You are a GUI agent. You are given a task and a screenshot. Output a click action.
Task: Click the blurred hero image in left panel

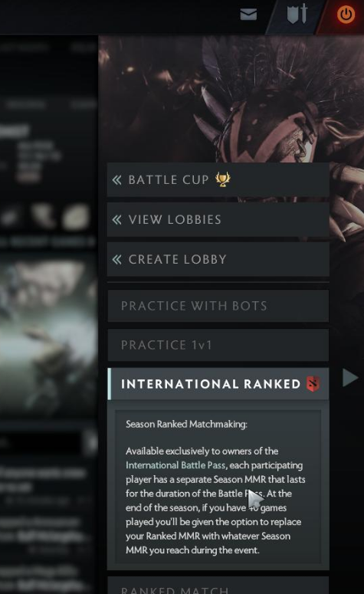pos(48,333)
